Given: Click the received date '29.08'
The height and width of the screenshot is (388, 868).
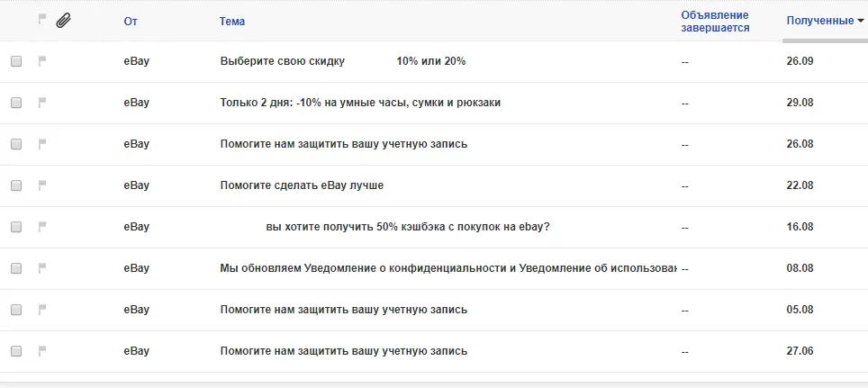Looking at the screenshot, I should coord(800,103).
